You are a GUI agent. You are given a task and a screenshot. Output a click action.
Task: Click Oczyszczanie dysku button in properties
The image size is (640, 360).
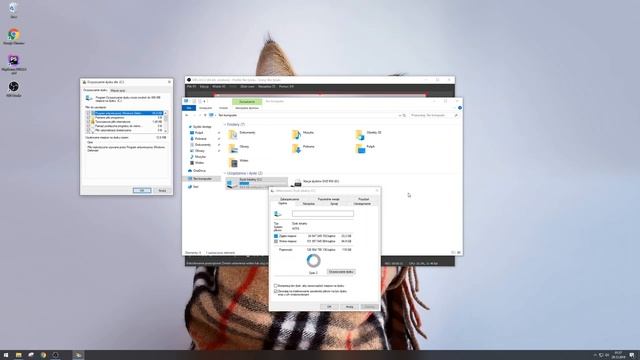(341, 272)
